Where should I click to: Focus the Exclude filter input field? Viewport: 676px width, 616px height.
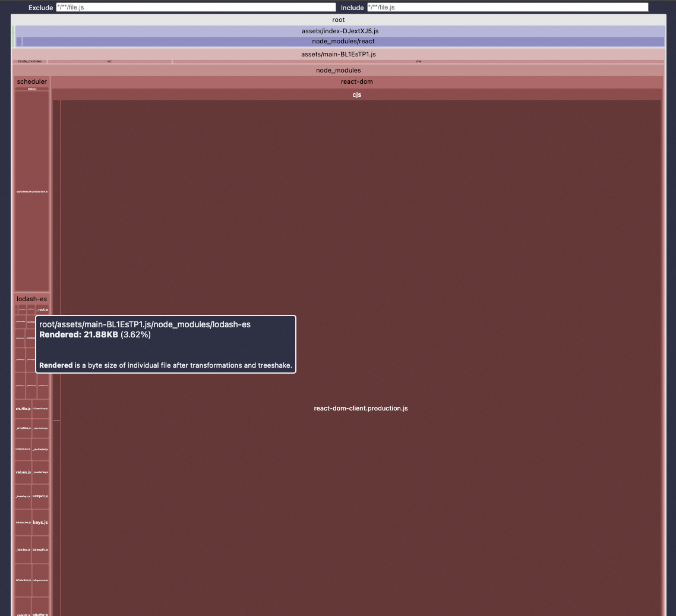(195, 7)
